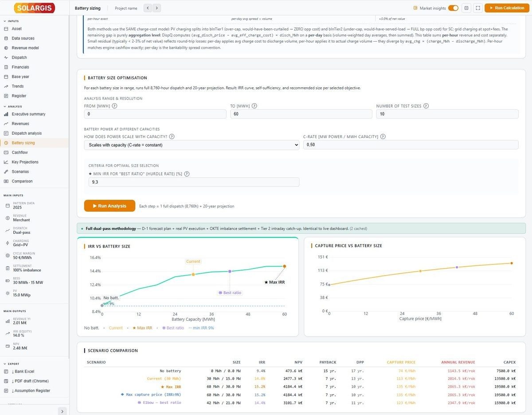Select the Revenue model icon
The width and height of the screenshot is (532, 415).
click(6, 48)
